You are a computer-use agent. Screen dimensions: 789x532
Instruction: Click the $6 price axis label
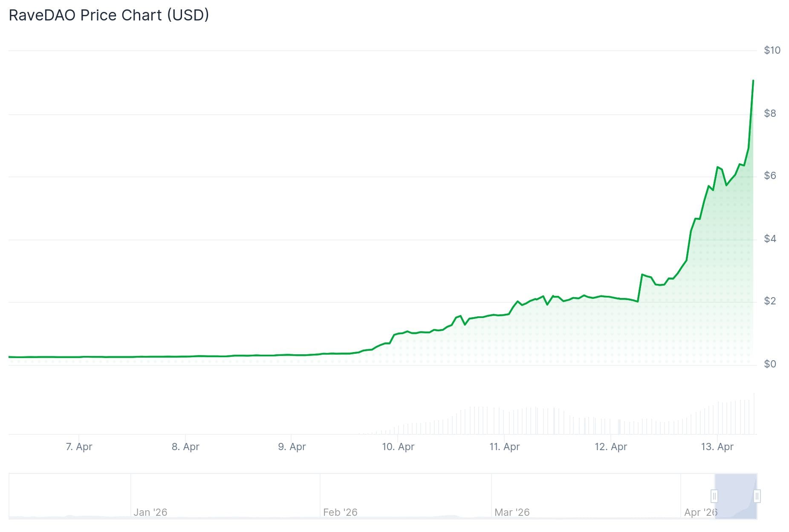(x=769, y=176)
